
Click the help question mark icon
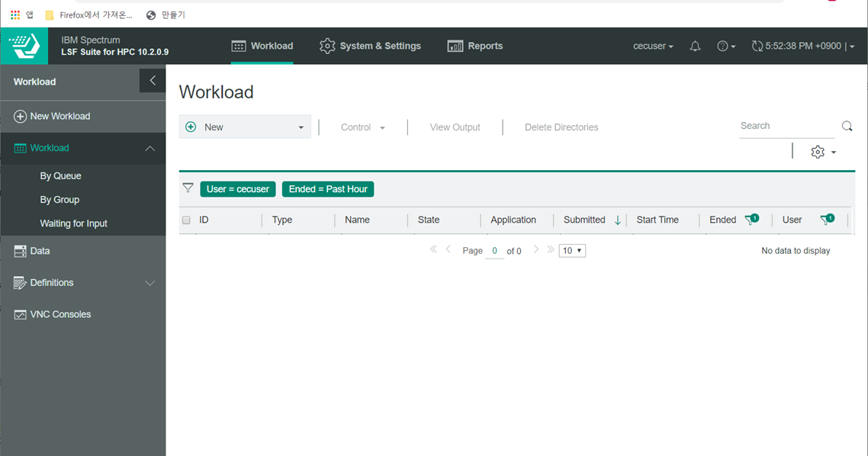(723, 46)
